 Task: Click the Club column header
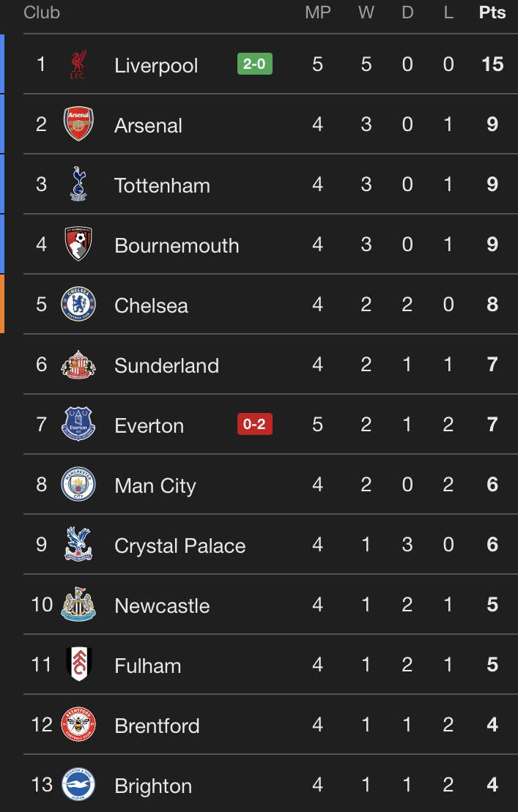[42, 13]
